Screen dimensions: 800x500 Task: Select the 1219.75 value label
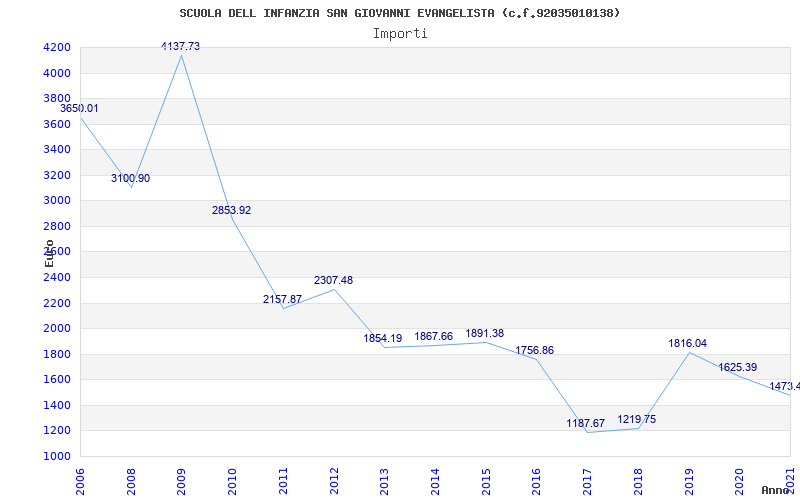(x=636, y=419)
